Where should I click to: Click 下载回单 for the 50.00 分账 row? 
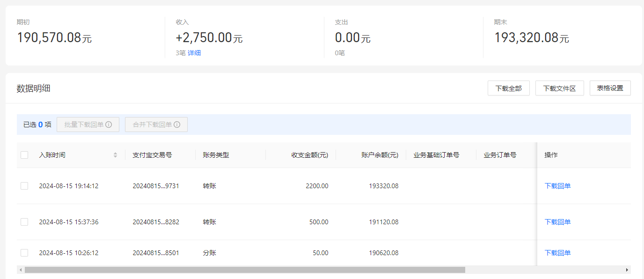tap(557, 253)
